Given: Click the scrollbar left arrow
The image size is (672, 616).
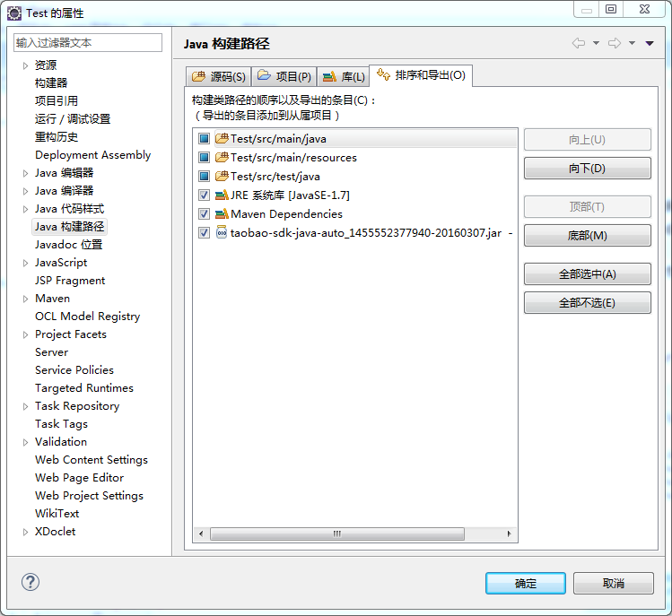Looking at the screenshot, I should pos(201,534).
